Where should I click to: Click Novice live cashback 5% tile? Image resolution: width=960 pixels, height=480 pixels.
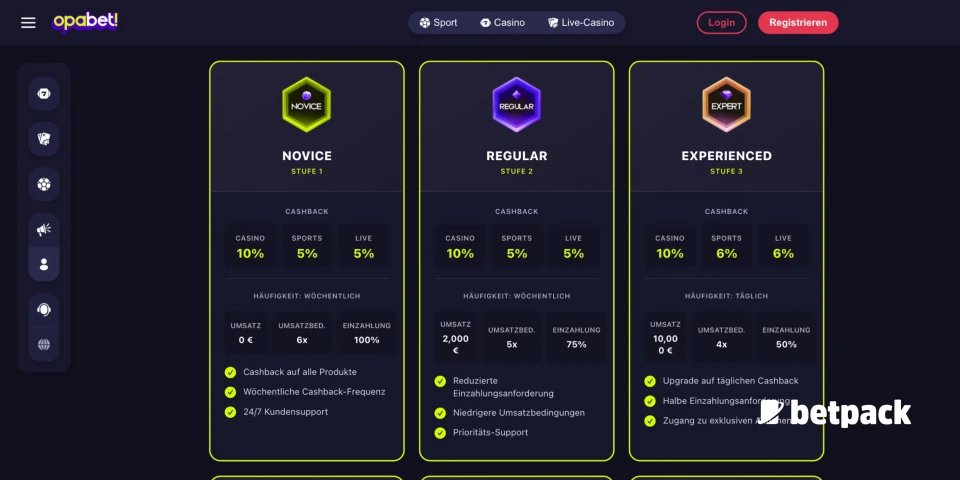[364, 246]
